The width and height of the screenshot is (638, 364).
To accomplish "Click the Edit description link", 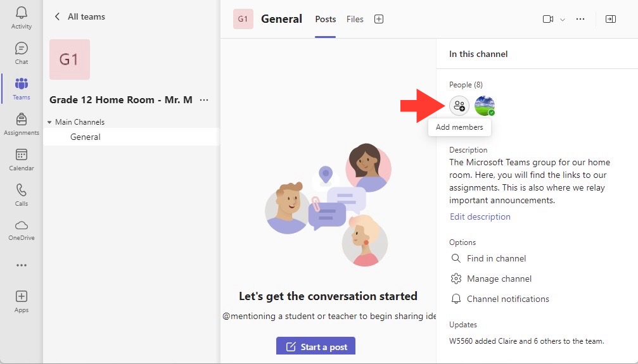I will point(480,217).
